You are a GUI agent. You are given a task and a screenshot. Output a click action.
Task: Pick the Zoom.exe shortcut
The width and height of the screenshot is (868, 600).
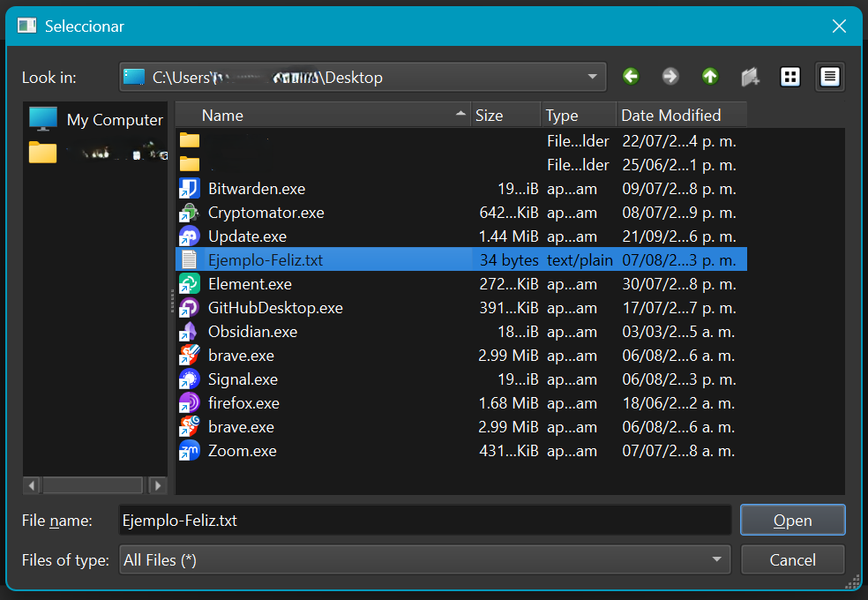point(242,451)
